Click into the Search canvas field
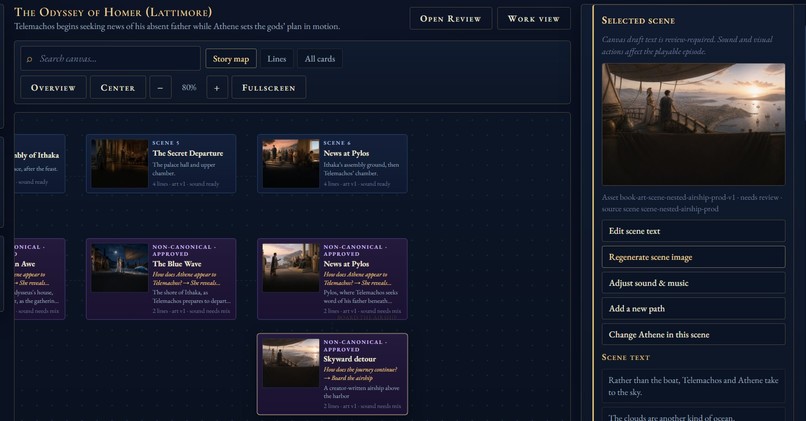The image size is (806, 421). click(x=111, y=59)
